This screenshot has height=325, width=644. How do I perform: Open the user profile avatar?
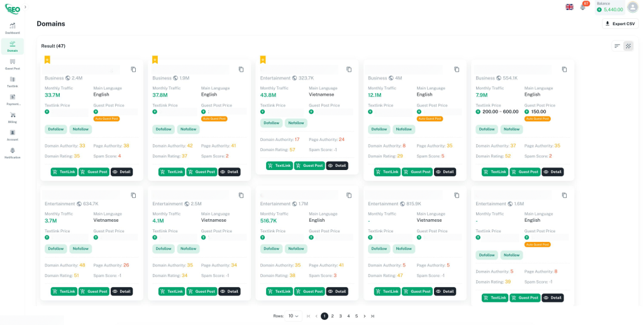point(632,7)
